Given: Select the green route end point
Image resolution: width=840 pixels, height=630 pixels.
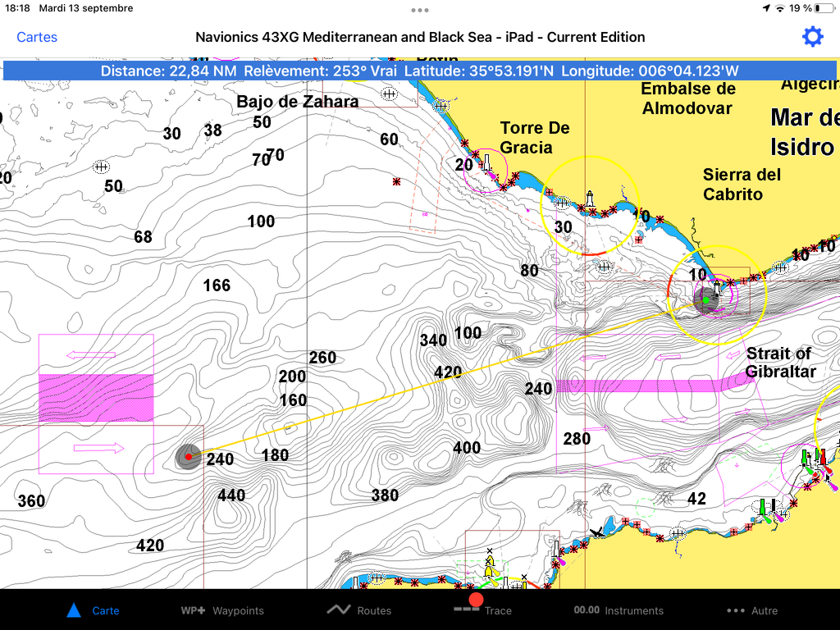Looking at the screenshot, I should [706, 300].
